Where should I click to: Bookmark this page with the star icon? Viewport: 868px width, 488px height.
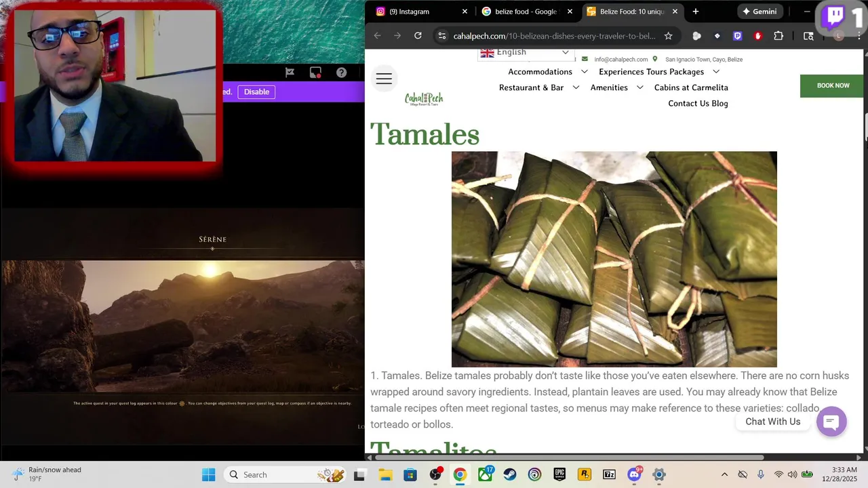(668, 36)
